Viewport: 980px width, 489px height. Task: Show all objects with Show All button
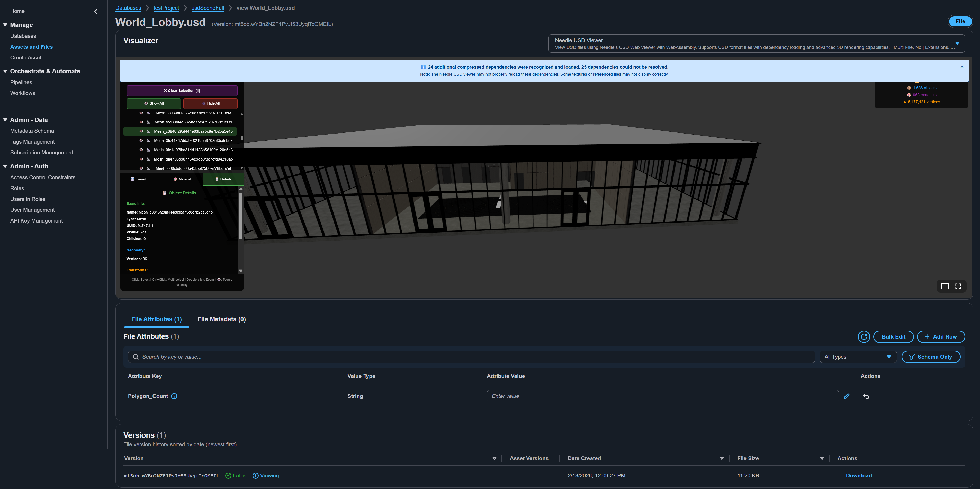(x=154, y=103)
